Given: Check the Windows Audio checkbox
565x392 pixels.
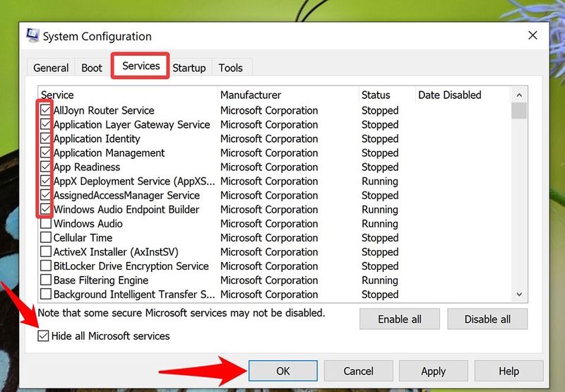Looking at the screenshot, I should [x=45, y=223].
